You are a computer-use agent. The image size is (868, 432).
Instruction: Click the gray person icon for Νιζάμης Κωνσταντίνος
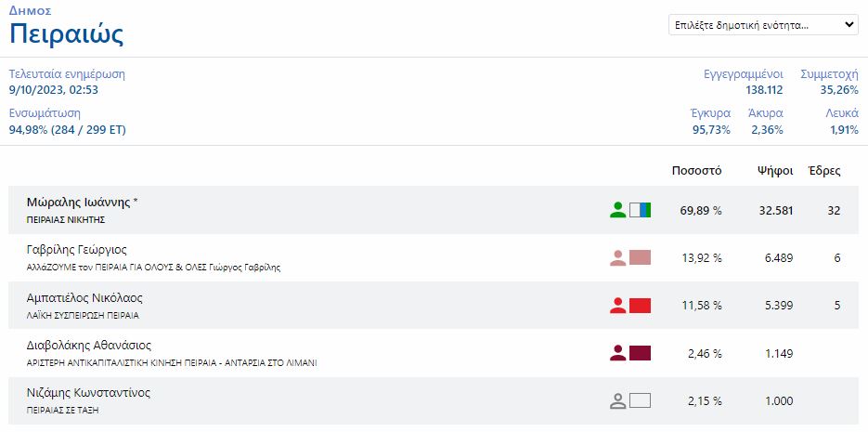coord(618,401)
